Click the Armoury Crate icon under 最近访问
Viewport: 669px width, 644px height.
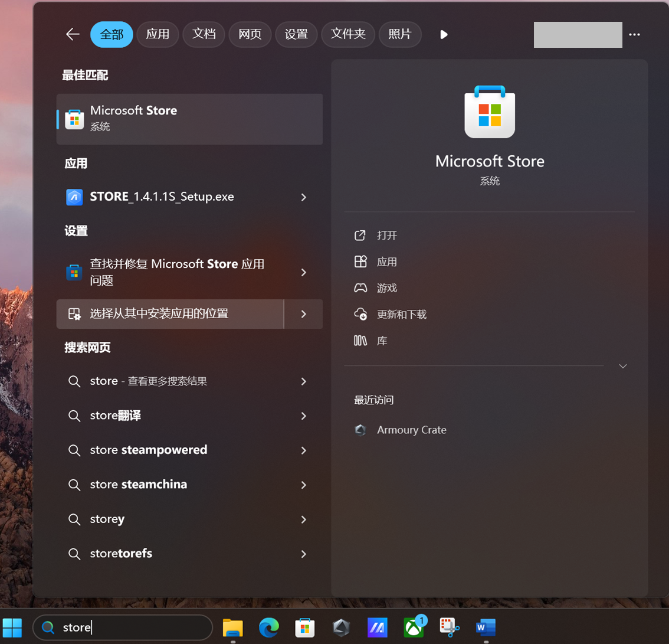coord(360,430)
